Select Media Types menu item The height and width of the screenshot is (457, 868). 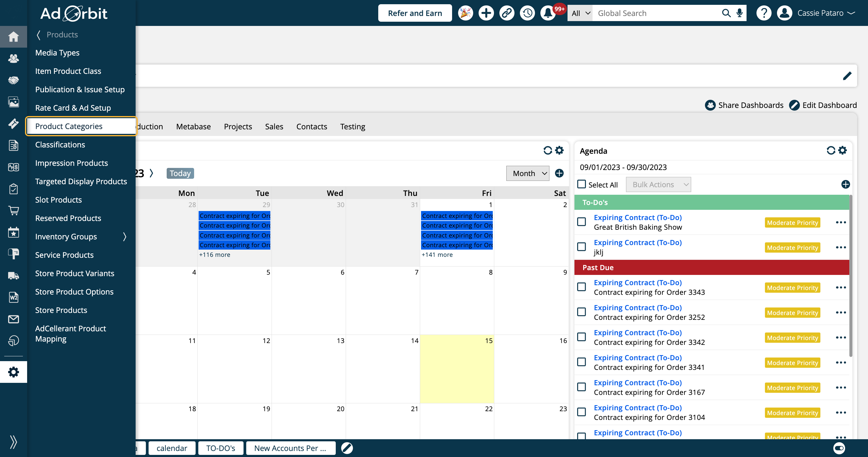[x=57, y=53]
